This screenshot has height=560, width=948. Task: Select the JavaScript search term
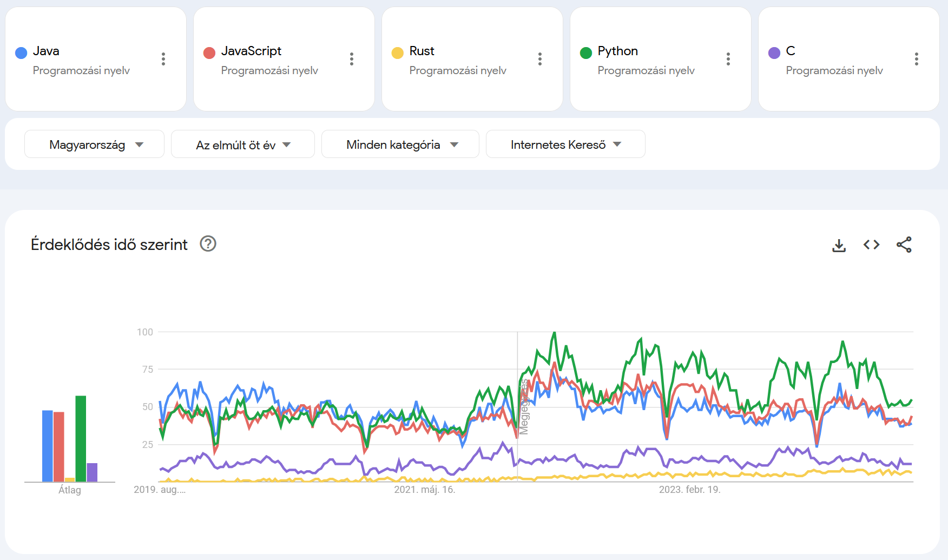[x=251, y=51]
